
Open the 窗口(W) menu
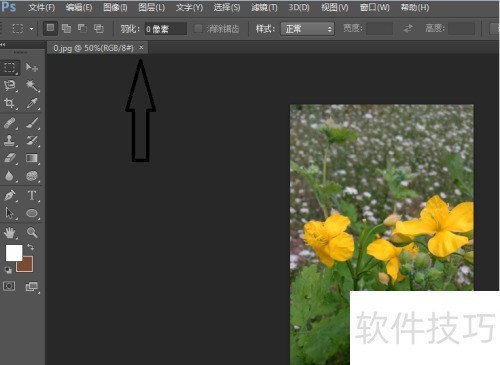pos(375,7)
